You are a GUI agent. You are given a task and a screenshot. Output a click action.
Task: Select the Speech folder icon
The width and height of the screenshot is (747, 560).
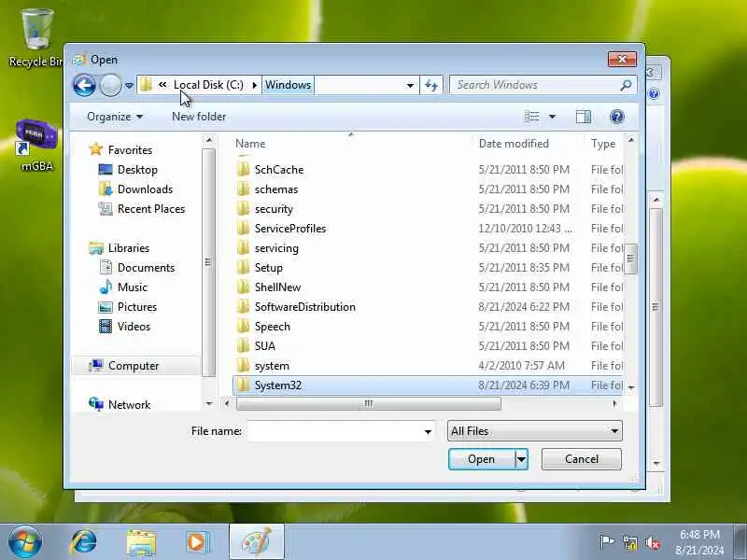(x=243, y=326)
